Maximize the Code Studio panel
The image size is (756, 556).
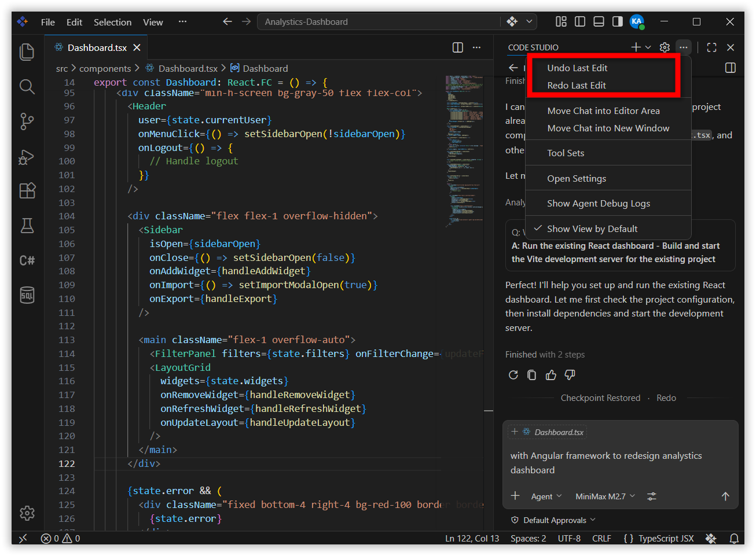pyautogui.click(x=712, y=47)
